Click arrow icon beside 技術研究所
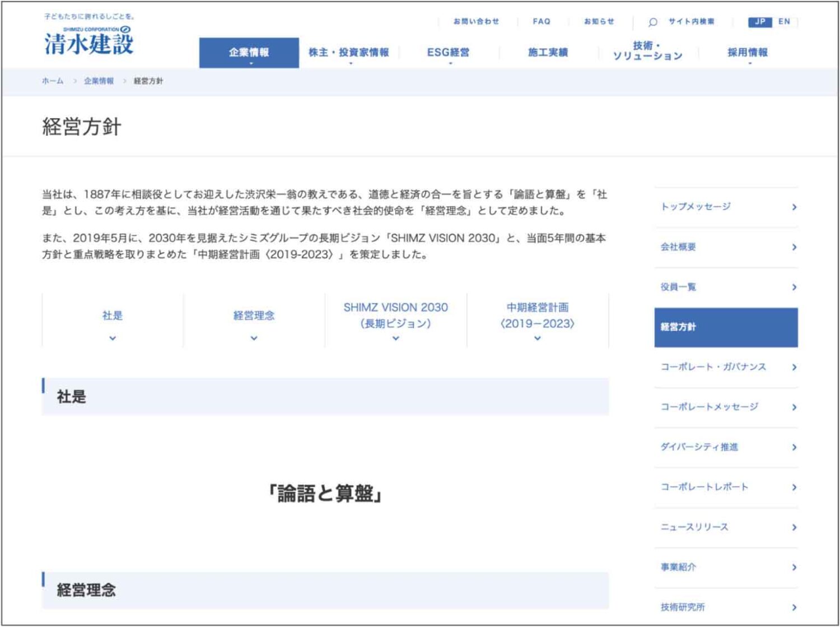The height and width of the screenshot is (627, 840). coord(794,607)
